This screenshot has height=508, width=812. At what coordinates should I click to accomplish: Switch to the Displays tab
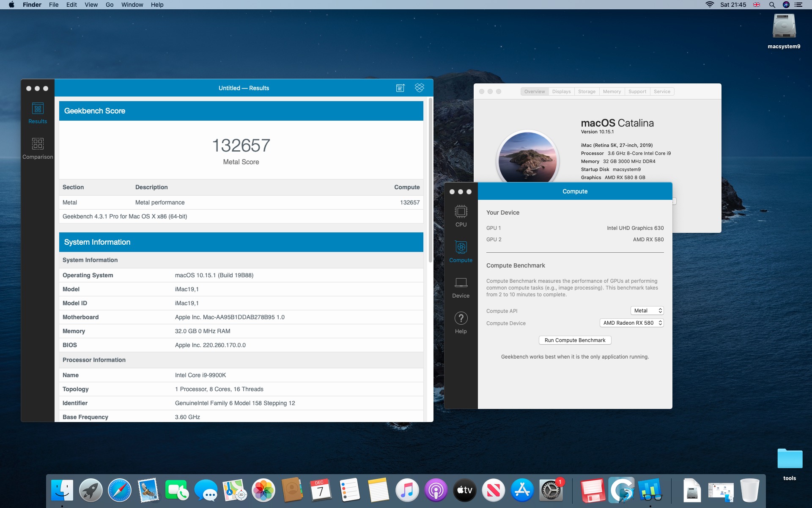(x=561, y=91)
